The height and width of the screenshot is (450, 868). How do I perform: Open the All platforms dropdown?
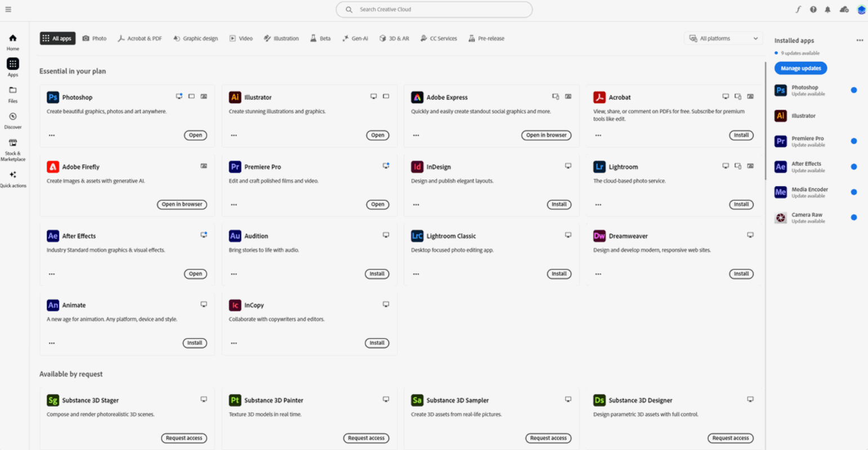click(x=723, y=38)
